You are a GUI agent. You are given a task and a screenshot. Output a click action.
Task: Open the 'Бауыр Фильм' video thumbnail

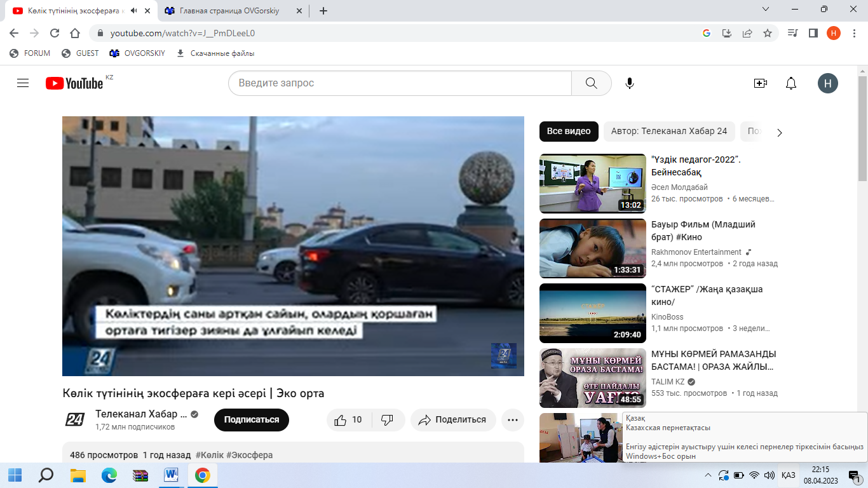click(x=592, y=248)
